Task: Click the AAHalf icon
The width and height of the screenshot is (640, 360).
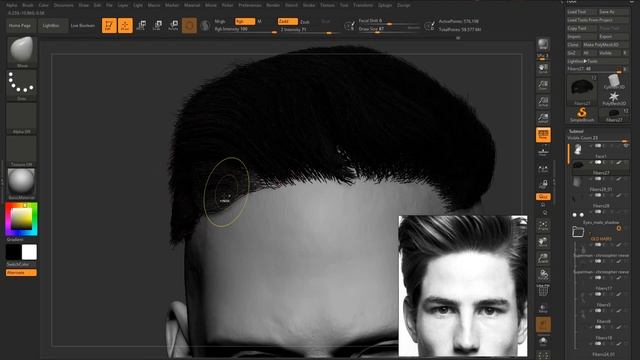Action: (543, 118)
